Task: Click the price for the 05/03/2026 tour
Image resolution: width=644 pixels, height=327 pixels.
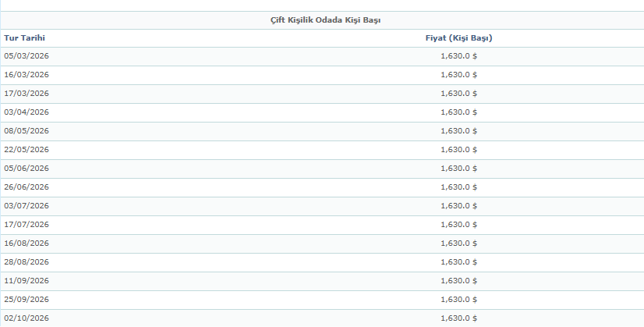Action: coord(458,56)
